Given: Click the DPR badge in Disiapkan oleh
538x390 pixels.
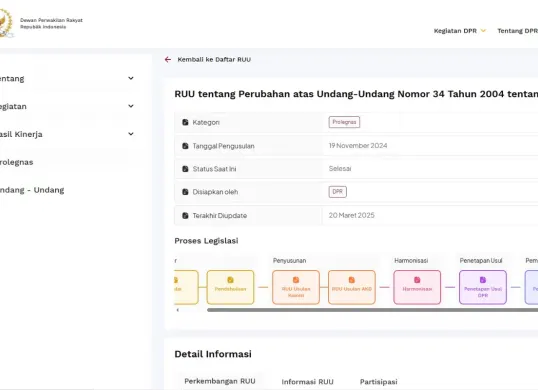Looking at the screenshot, I should (338, 192).
